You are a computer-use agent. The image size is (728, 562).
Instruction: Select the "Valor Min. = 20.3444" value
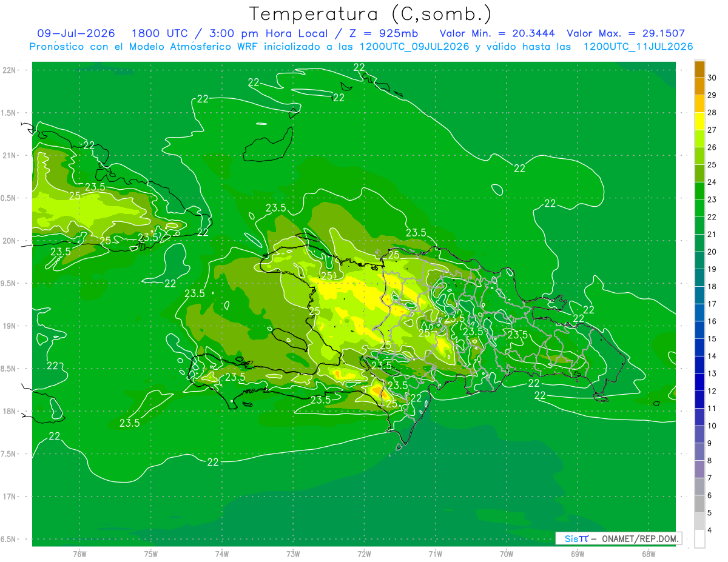click(497, 33)
